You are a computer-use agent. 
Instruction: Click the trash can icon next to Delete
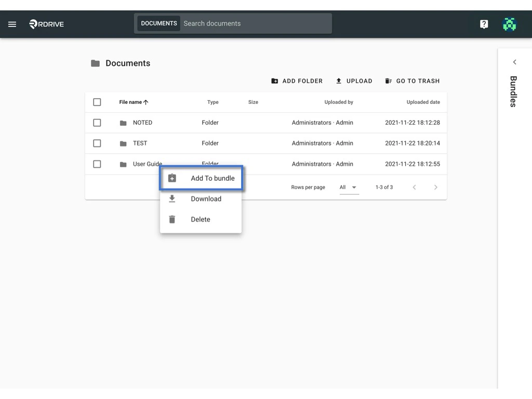coord(171,219)
